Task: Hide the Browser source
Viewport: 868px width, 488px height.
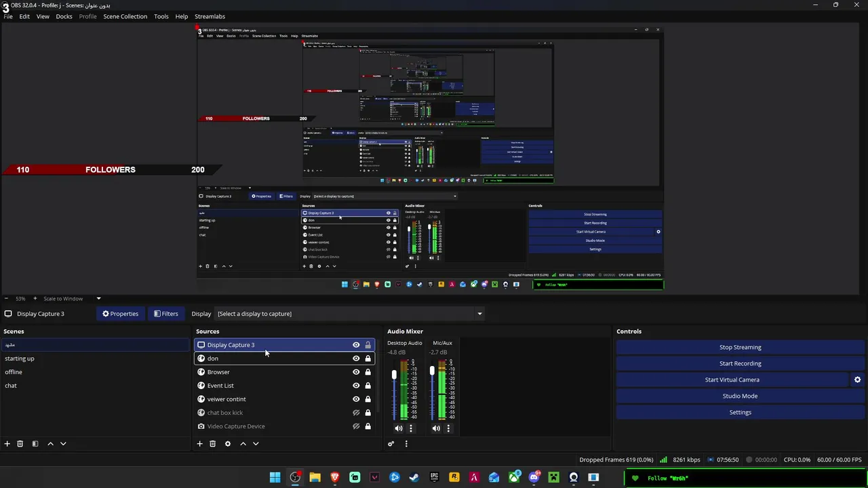Action: pos(356,372)
